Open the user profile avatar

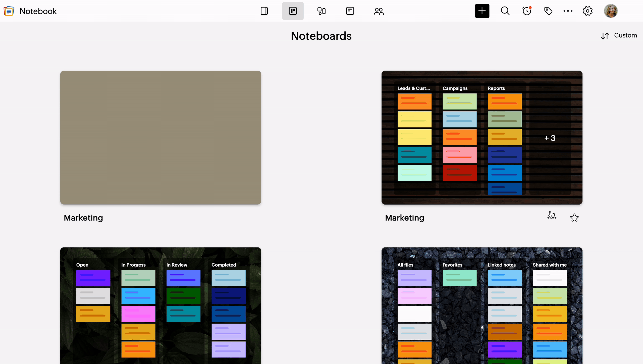(x=611, y=11)
